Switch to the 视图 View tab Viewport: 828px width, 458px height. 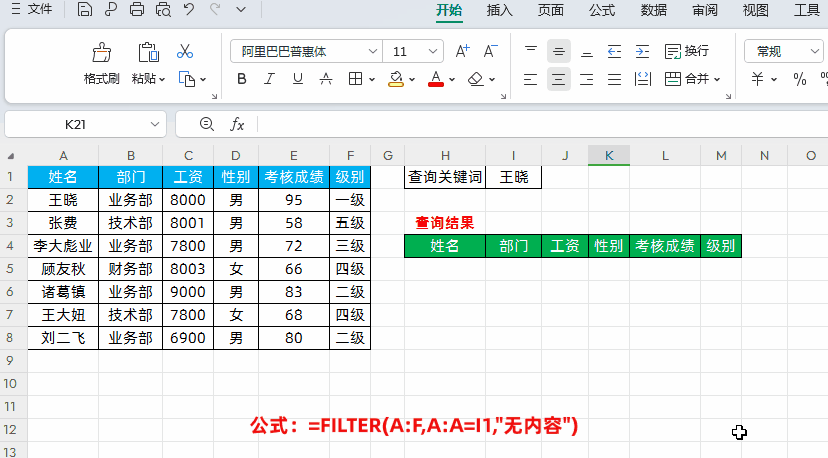tap(756, 10)
